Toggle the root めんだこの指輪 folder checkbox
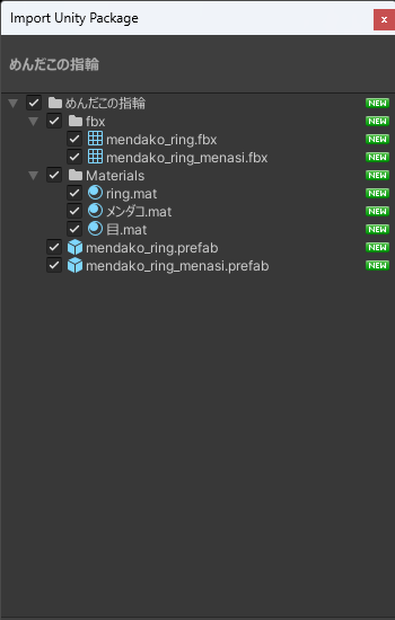This screenshot has height=620, width=395. pyautogui.click(x=34, y=103)
